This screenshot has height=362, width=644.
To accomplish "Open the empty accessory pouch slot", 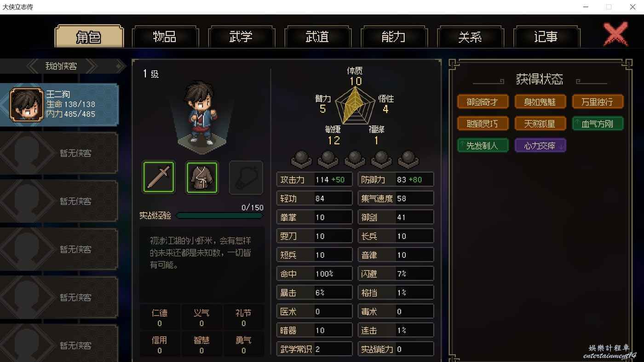I will (x=246, y=177).
